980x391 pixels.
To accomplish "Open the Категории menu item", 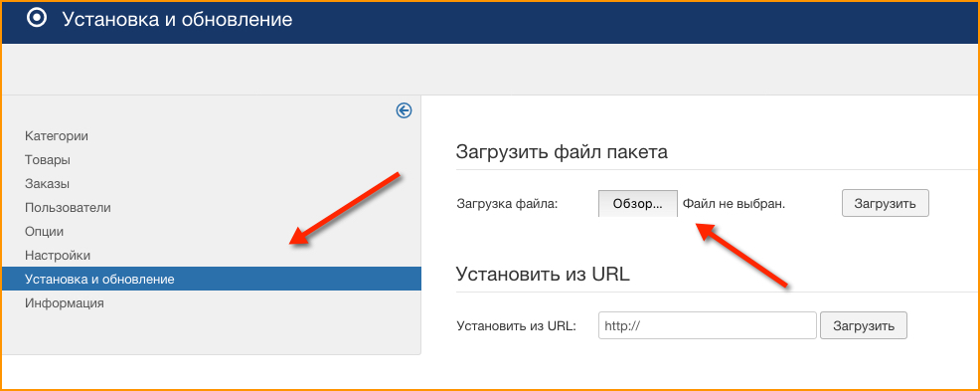I will click(57, 135).
